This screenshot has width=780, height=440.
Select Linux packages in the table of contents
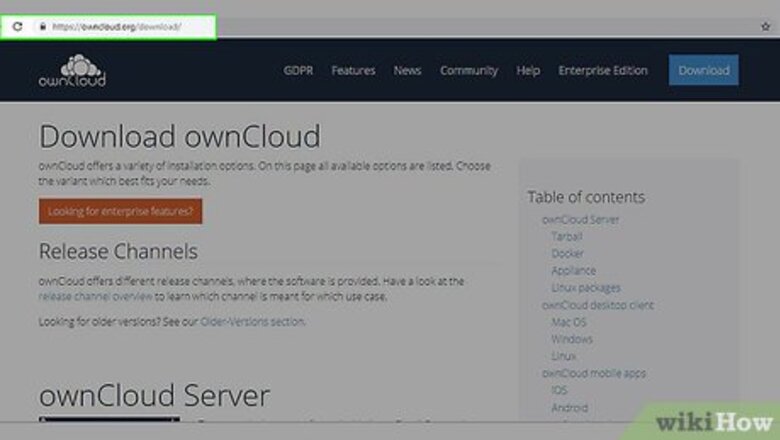(x=586, y=288)
